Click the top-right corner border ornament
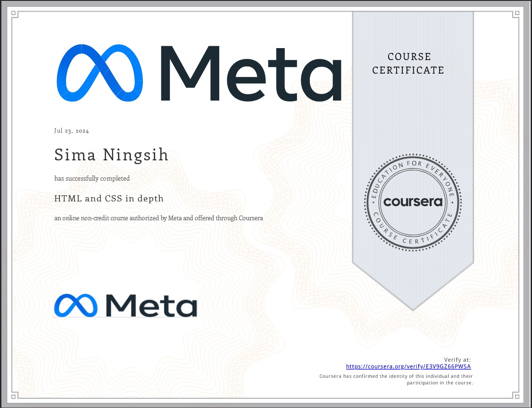Screen dimensions: 532x408 (518, 14)
